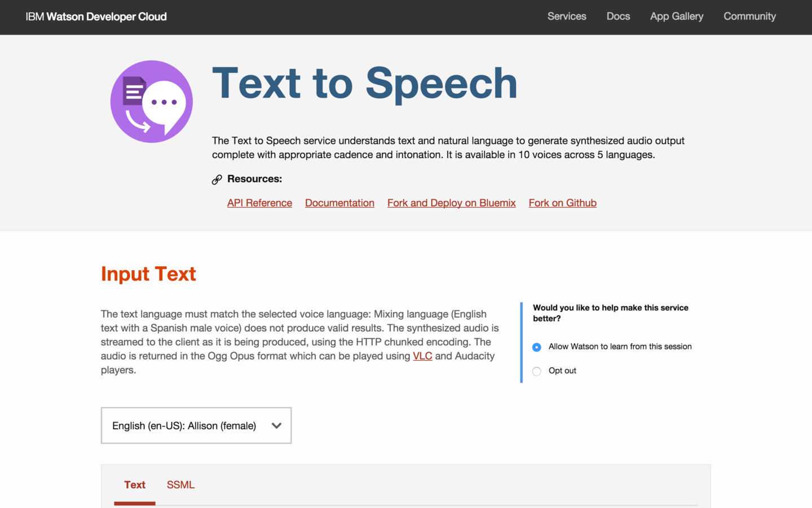Open the voice dropdown showing Allison (female)
The width and height of the screenshot is (812, 508).
pyautogui.click(x=196, y=426)
